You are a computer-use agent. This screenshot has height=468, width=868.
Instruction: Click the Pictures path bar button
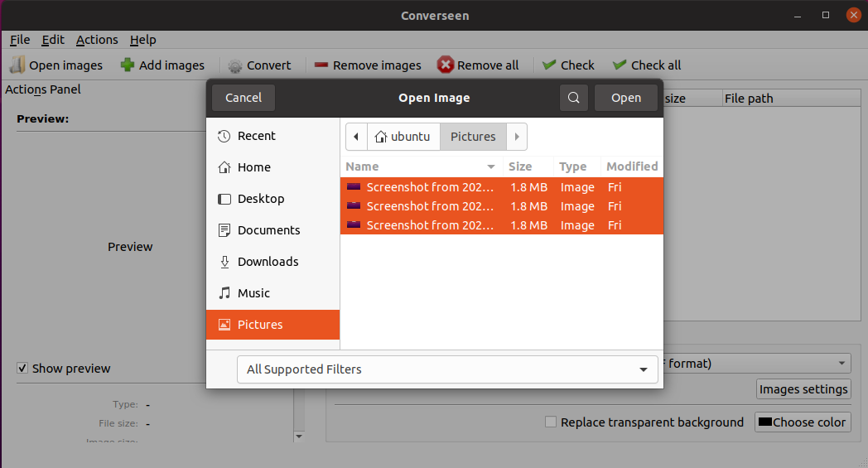point(473,137)
